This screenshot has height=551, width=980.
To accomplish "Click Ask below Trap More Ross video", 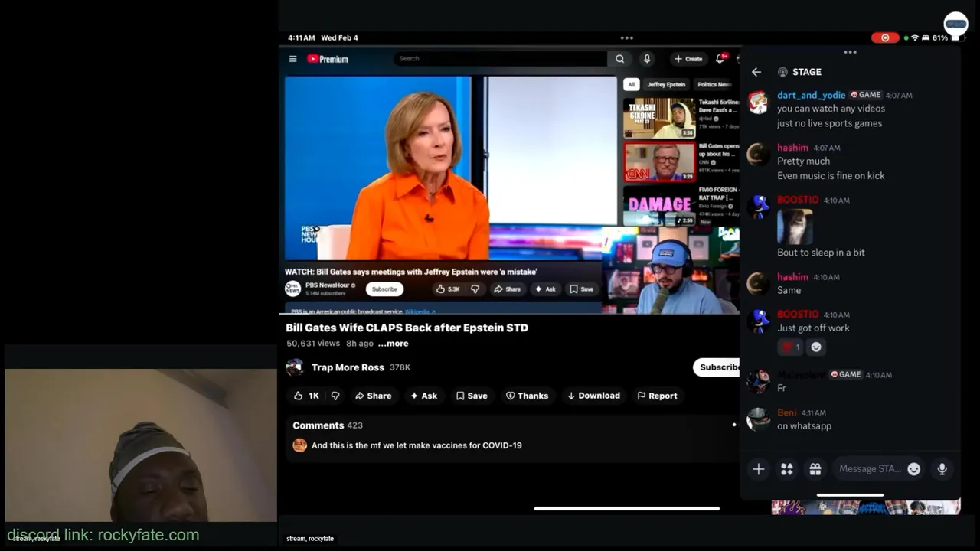I will (424, 396).
